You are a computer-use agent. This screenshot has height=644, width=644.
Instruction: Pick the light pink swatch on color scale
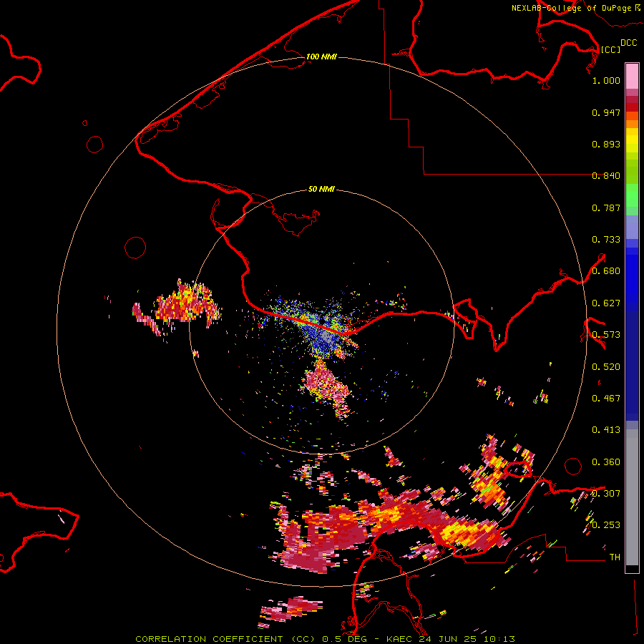[632, 77]
